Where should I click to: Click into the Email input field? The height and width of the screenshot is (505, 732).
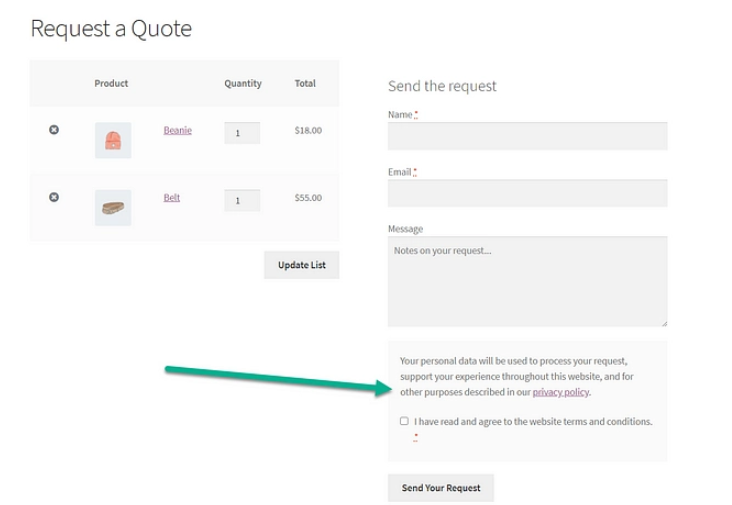527,193
